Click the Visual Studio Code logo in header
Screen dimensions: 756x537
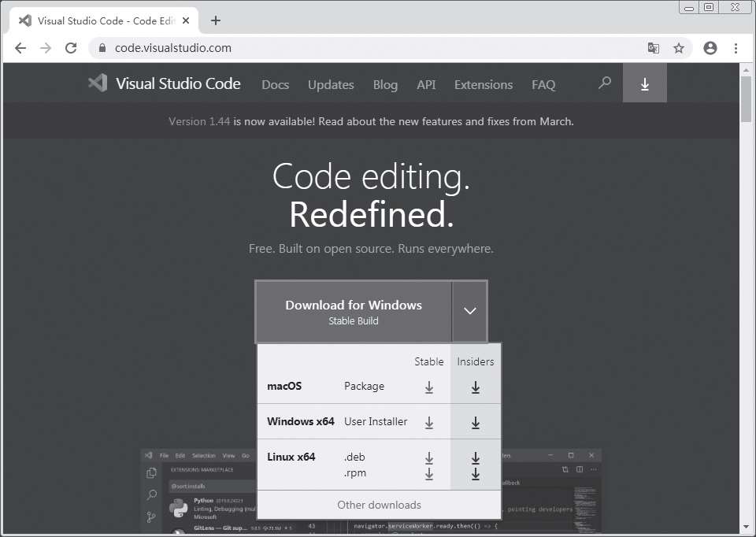pos(98,83)
